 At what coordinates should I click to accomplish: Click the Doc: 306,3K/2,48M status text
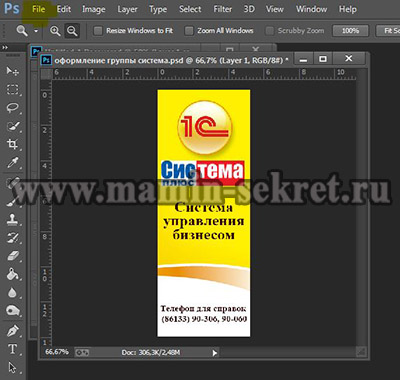pyautogui.click(x=151, y=352)
